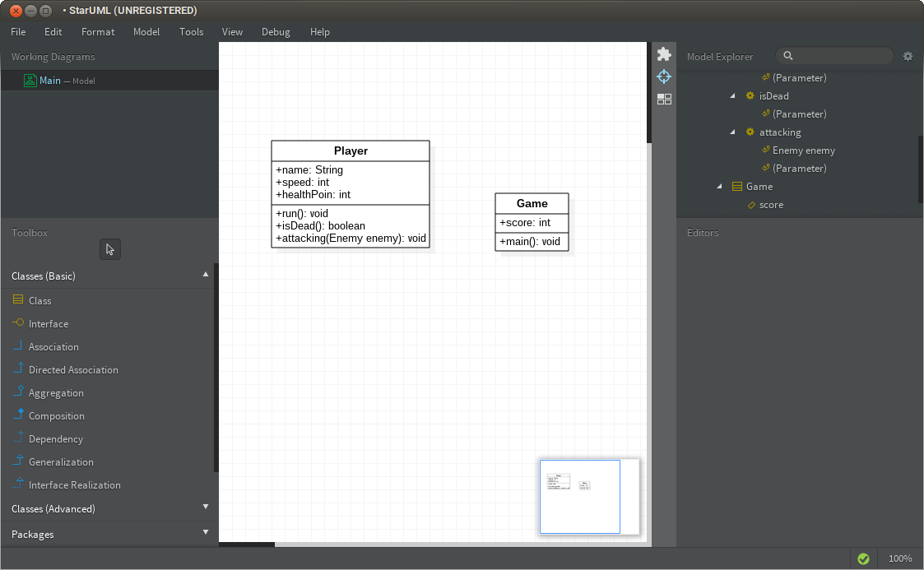This screenshot has width=924, height=570.
Task: Open the Debug menu
Action: pyautogui.click(x=276, y=32)
